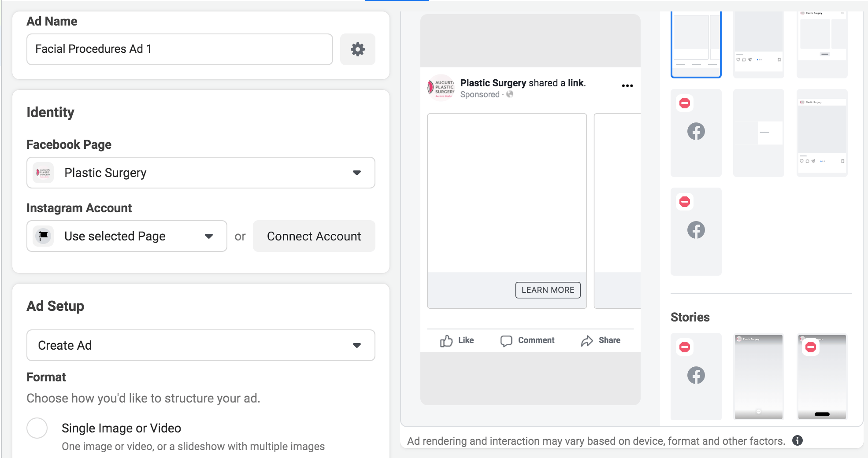Click the flag icon in Instagram Account selector

44,236
